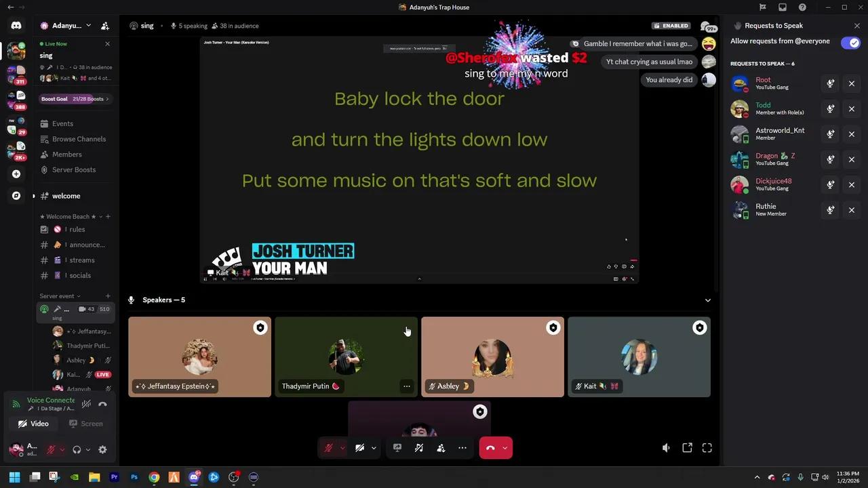Open the more options ellipsis in the bottom toolbar

click(462, 448)
